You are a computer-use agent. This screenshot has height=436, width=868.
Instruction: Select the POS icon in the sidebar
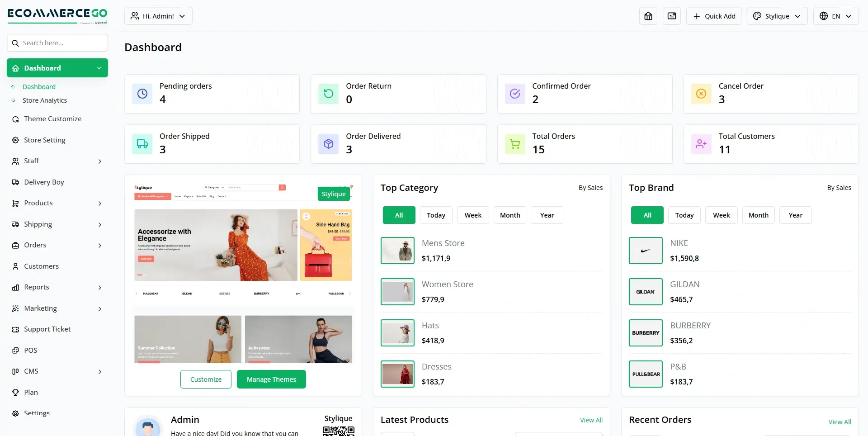[15, 350]
